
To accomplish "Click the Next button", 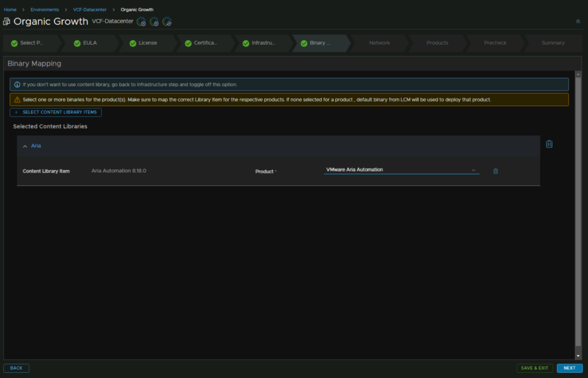I will [570, 368].
